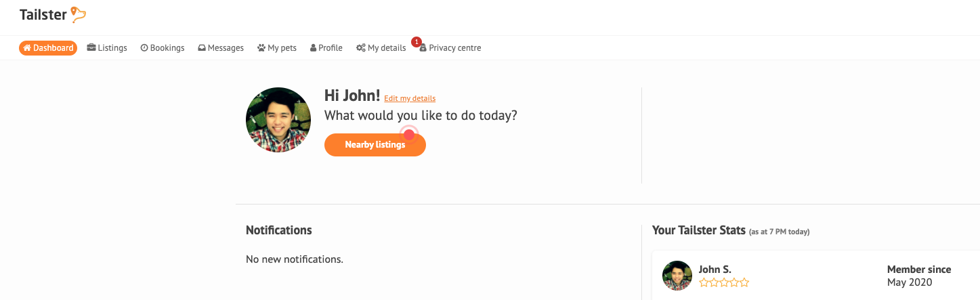Click John's large profile photo
The width and height of the screenshot is (980, 300).
pos(278,120)
